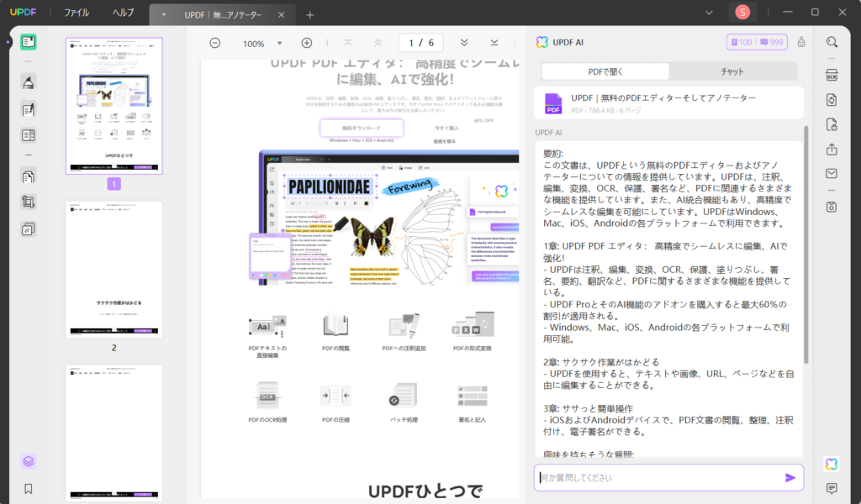Select the UPDF document tab
This screenshot has height=504, width=861.
[223, 15]
